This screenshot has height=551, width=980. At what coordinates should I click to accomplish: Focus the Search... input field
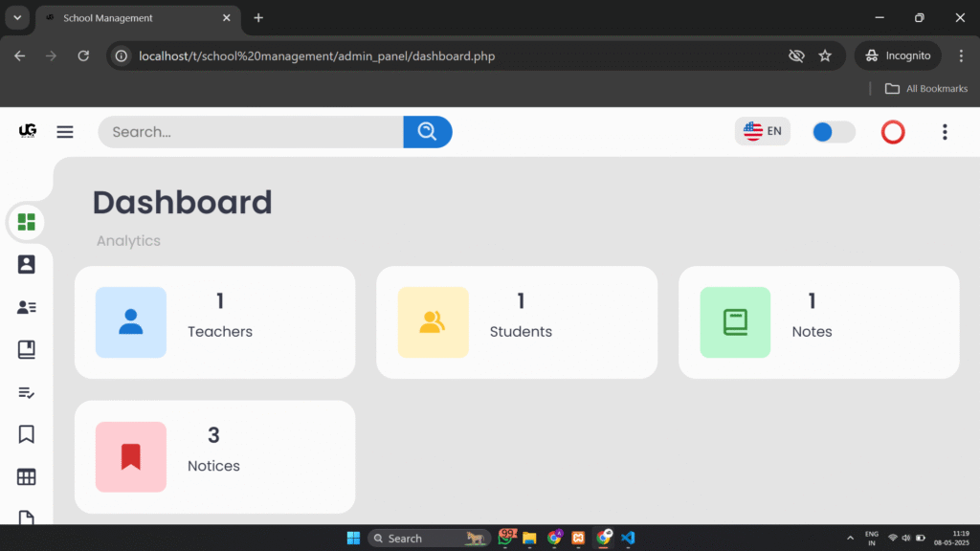[251, 132]
